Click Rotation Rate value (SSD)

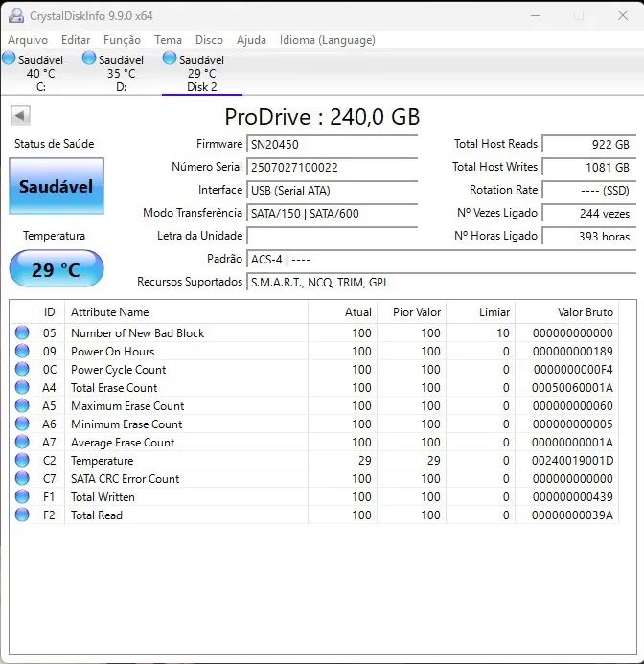point(589,190)
